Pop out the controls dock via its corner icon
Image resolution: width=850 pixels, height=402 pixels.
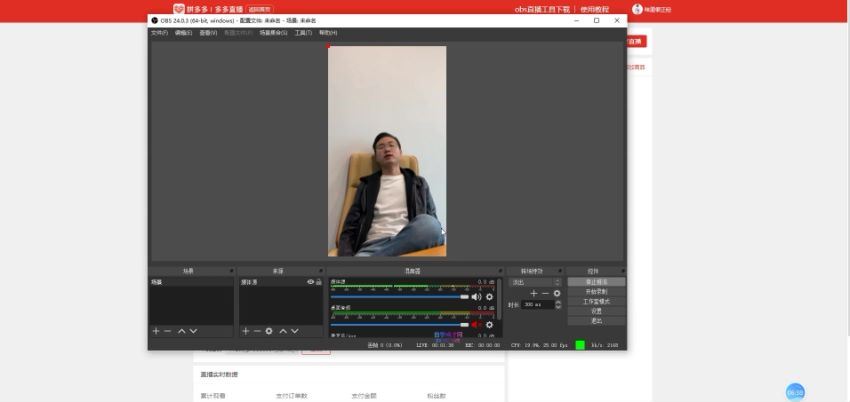pyautogui.click(x=623, y=270)
